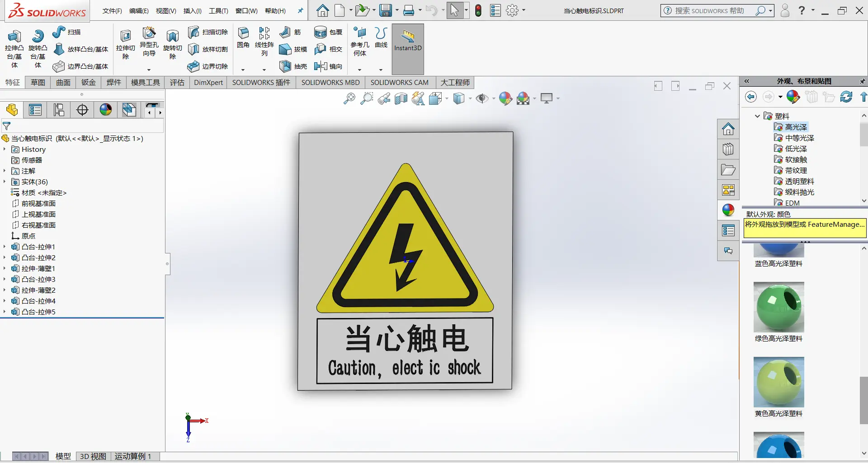Open the Options gear dropdown arrow
This screenshot has width=868, height=463.
(524, 10)
